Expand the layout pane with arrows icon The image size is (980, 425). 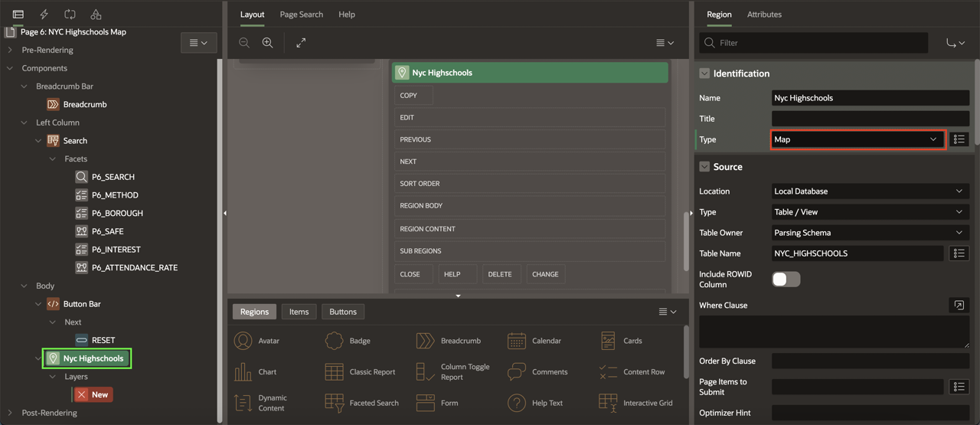[x=301, y=43]
